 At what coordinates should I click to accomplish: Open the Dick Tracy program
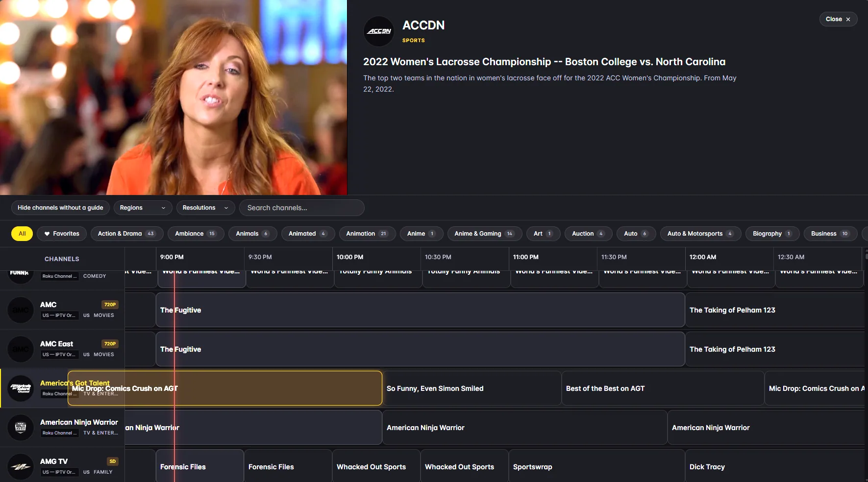[775, 467]
